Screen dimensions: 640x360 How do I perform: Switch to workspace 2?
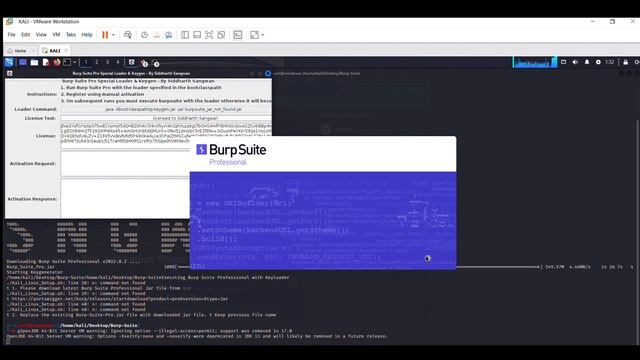97,62
